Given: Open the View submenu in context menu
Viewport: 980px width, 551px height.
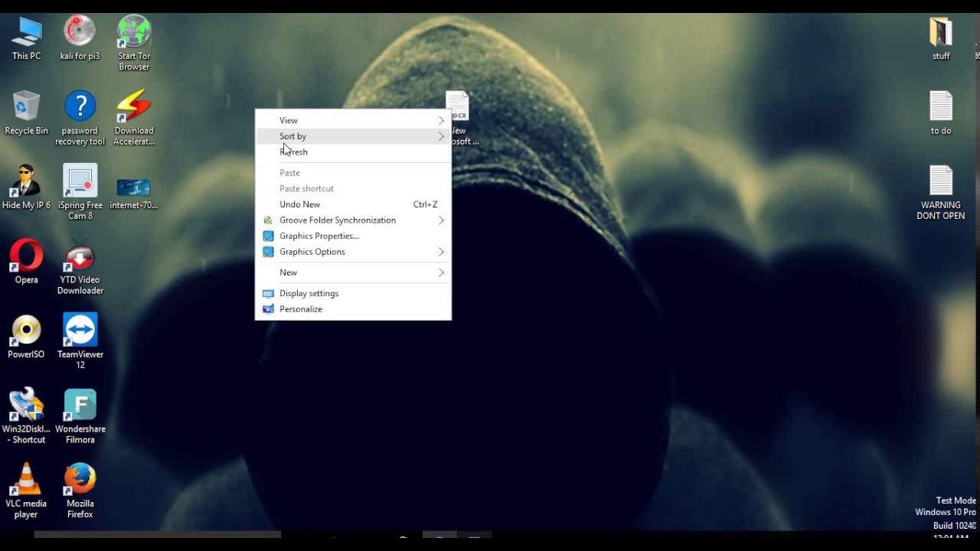Looking at the screenshot, I should click(353, 120).
